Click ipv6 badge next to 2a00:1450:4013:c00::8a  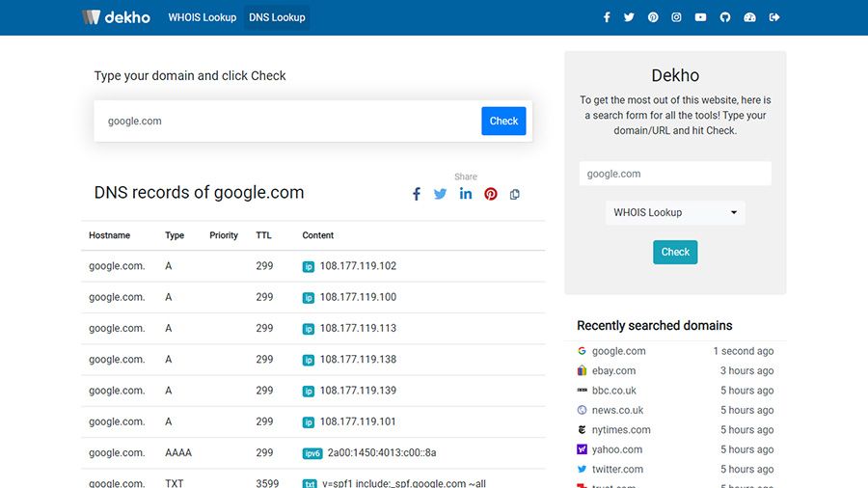(x=312, y=453)
